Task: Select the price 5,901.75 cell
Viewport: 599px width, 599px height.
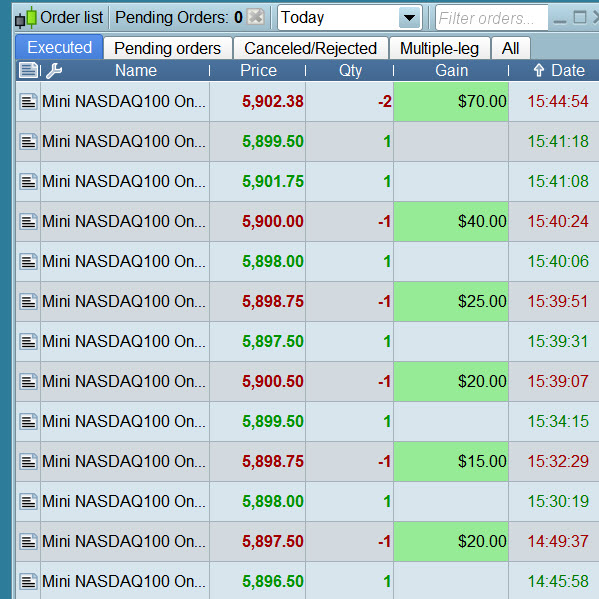Action: (257, 181)
